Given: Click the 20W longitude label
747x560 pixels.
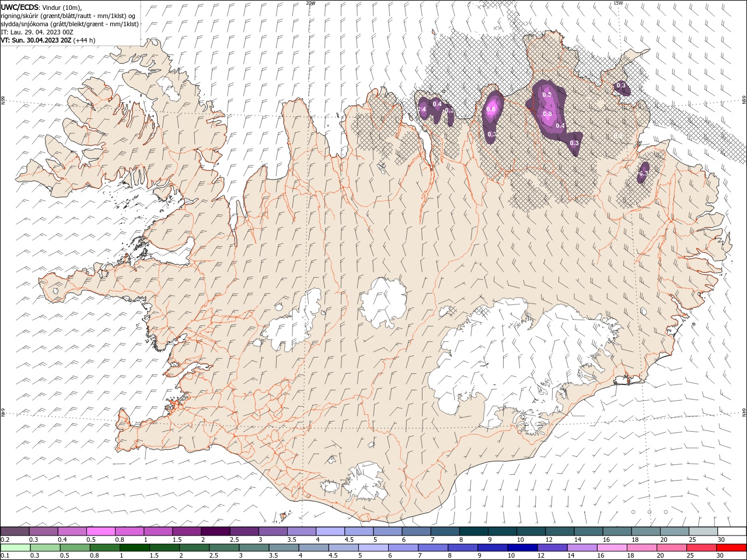Looking at the screenshot, I should coord(310,3).
